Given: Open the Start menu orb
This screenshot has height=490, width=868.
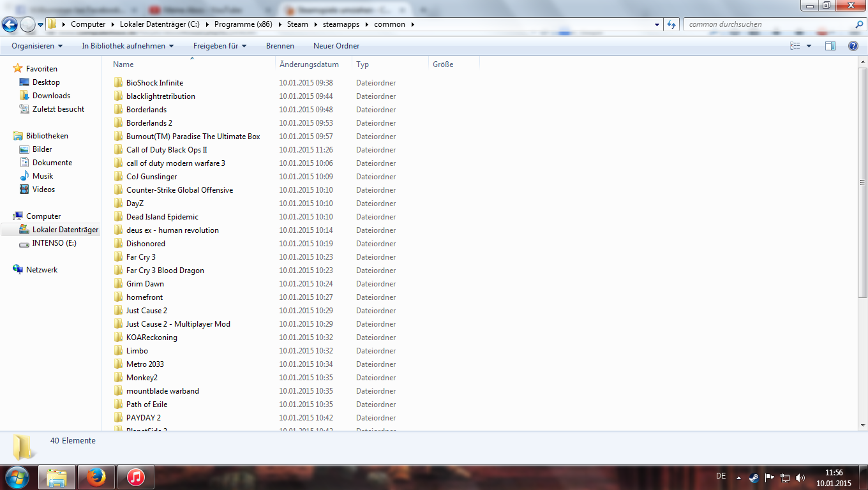Looking at the screenshot, I should (17, 477).
